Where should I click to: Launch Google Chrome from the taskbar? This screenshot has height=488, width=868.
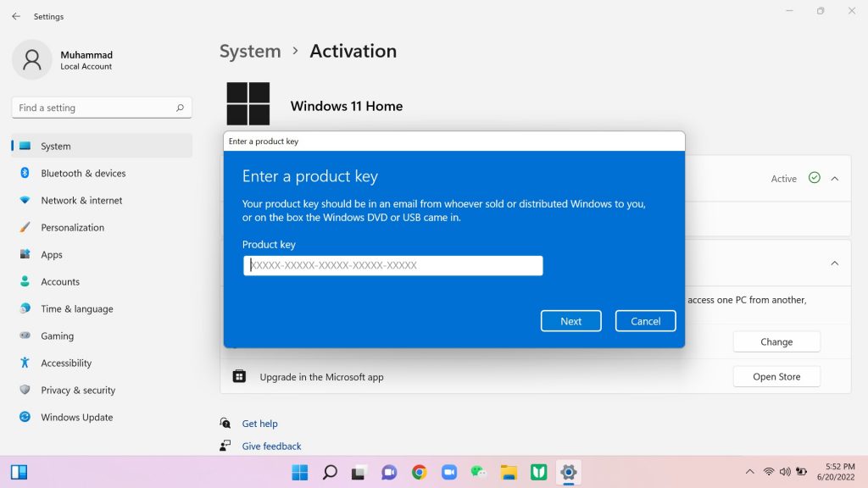(x=419, y=472)
